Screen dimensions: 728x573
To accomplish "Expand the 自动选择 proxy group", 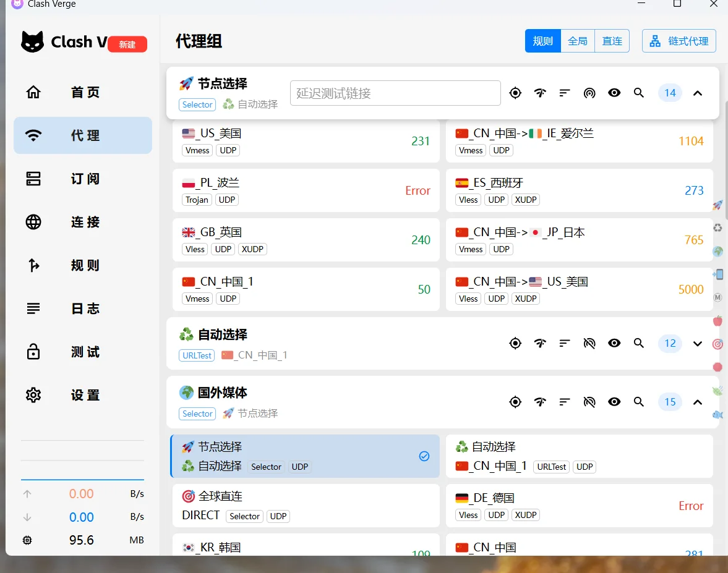I will pos(697,344).
